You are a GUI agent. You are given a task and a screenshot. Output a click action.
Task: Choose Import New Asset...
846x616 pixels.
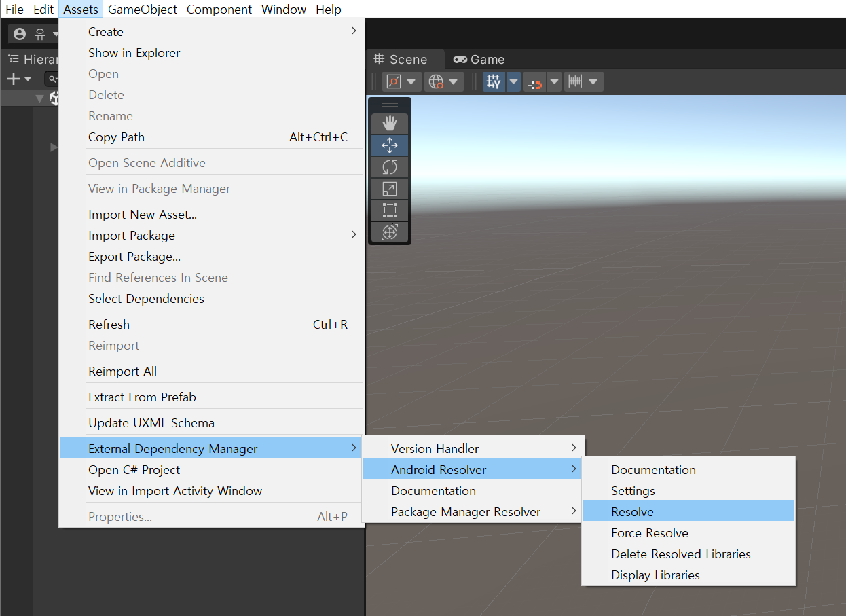point(212,215)
